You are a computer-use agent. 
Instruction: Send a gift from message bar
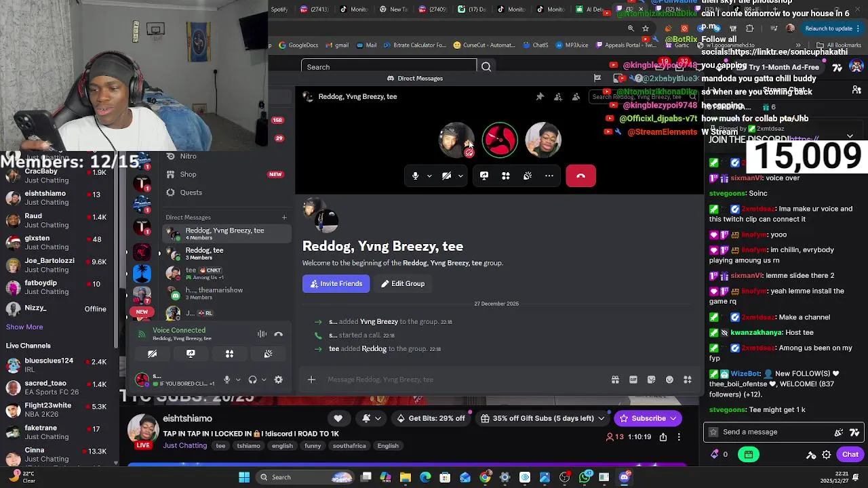pos(615,380)
